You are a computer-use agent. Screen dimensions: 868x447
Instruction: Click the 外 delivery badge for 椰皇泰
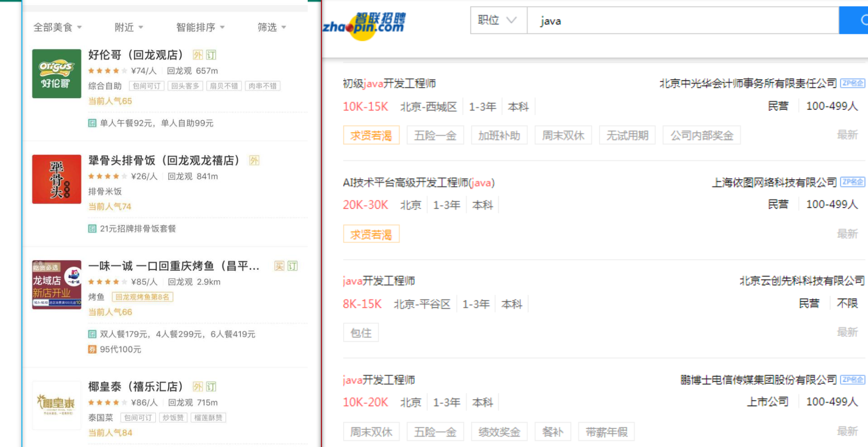198,386
